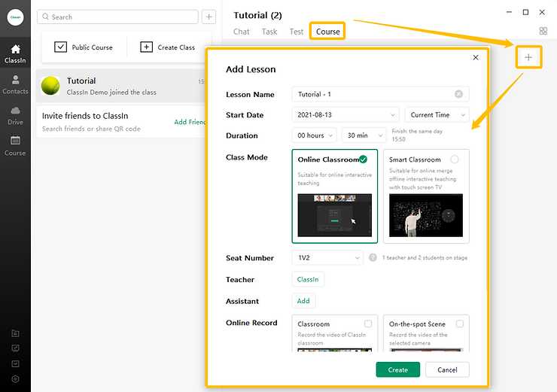
Task: Click the green Create button
Action: 398,369
